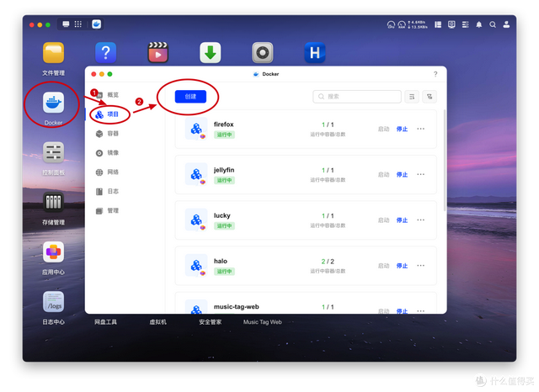The image size is (539, 392).
Task: Open the user account icon in top bar
Action: click(x=506, y=24)
